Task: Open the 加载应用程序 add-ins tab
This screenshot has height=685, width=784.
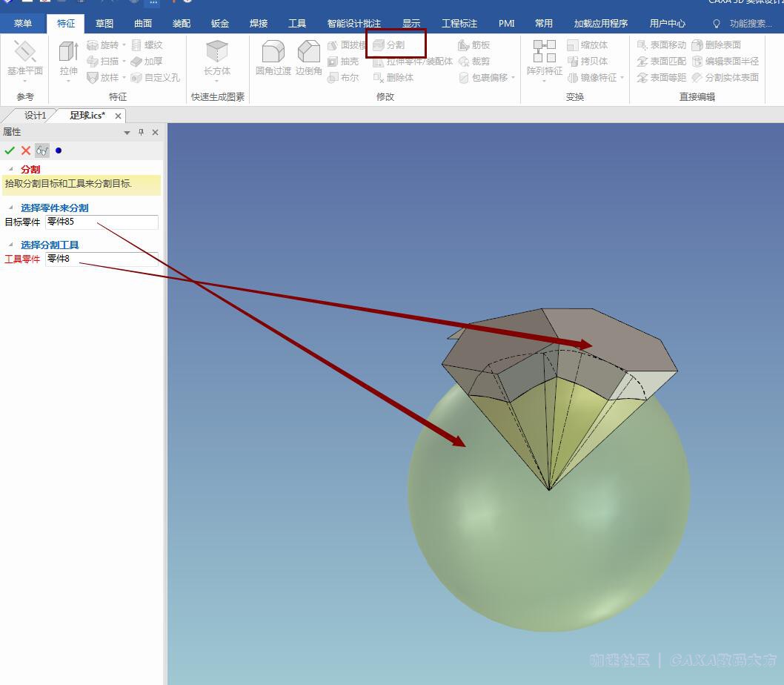Action: point(601,24)
